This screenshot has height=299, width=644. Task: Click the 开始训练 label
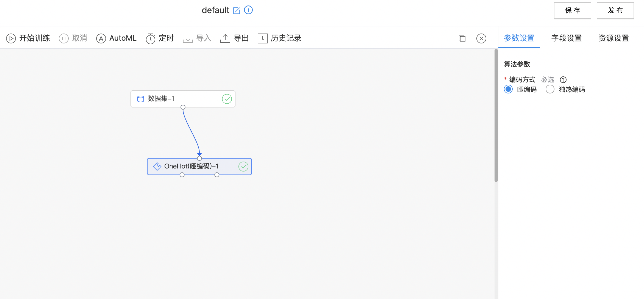point(35,38)
